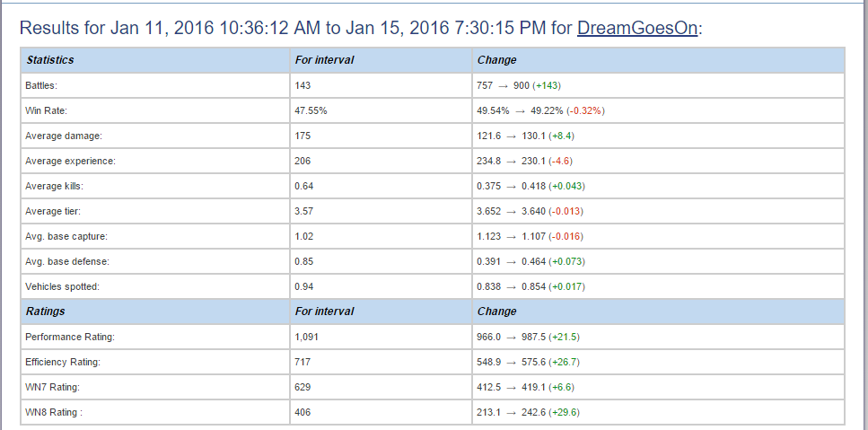868x430 pixels.
Task: Click the 1,091 performance rating value
Action: tap(307, 337)
